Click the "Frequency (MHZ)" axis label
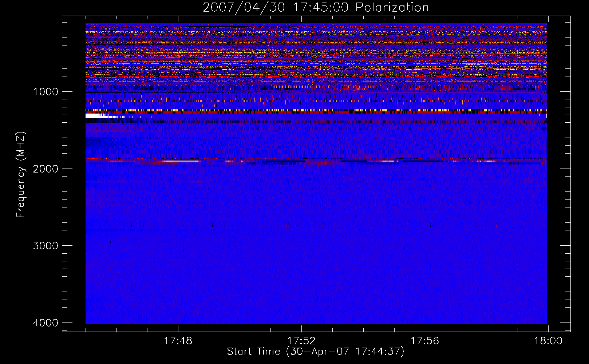 coord(21,175)
